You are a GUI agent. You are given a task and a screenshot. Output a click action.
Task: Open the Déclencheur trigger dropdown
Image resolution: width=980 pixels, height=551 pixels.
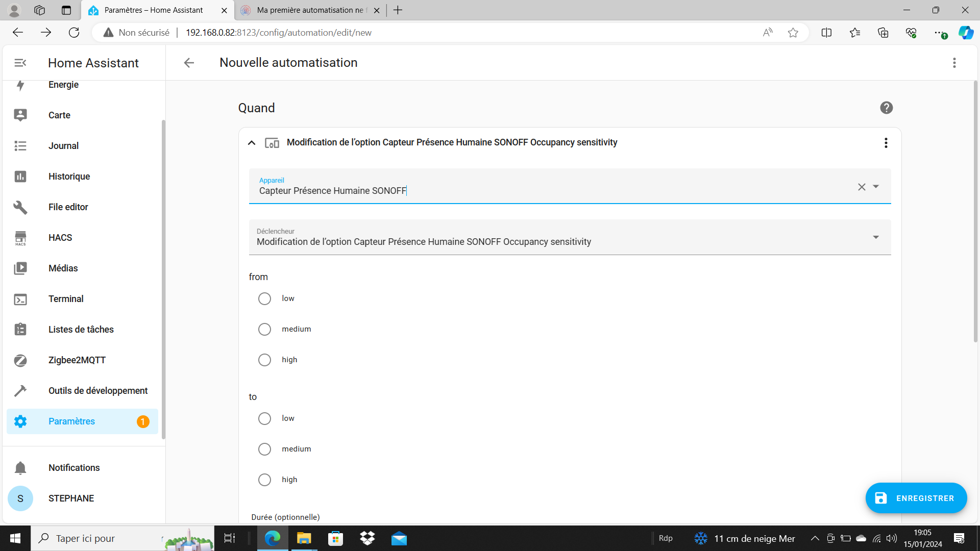876,237
